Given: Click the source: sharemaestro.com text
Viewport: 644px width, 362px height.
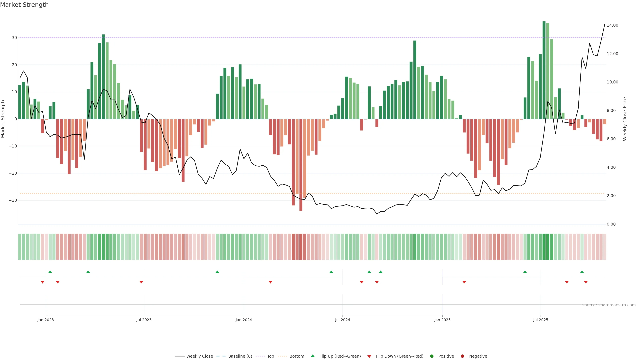Looking at the screenshot, I should coord(609,305).
